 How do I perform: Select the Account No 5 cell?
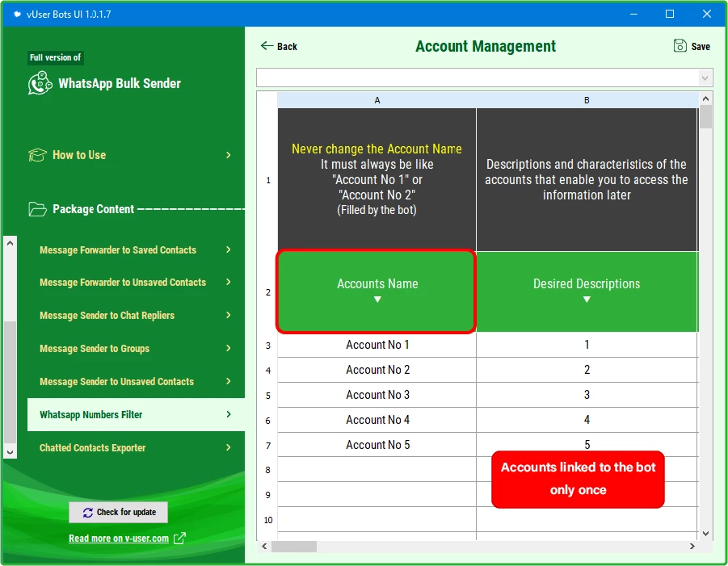[377, 444]
